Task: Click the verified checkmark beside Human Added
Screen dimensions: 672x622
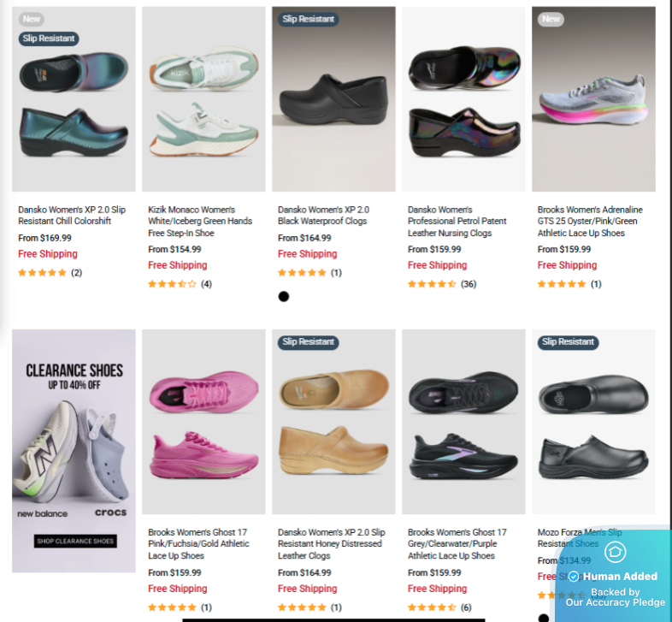Action: 574,576
